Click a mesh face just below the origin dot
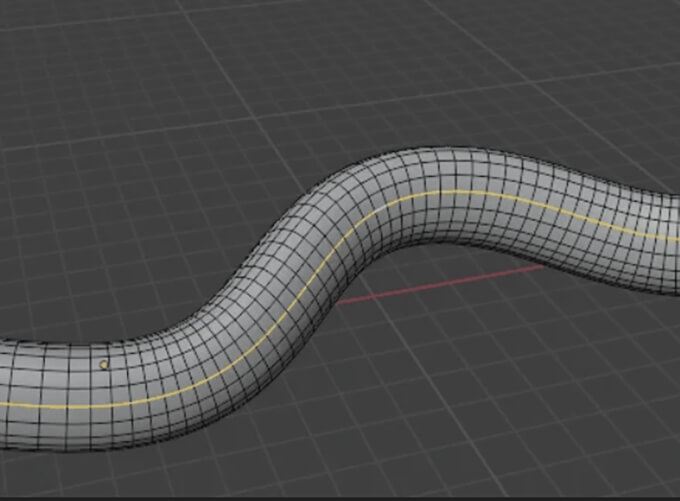The image size is (680, 501). [105, 380]
